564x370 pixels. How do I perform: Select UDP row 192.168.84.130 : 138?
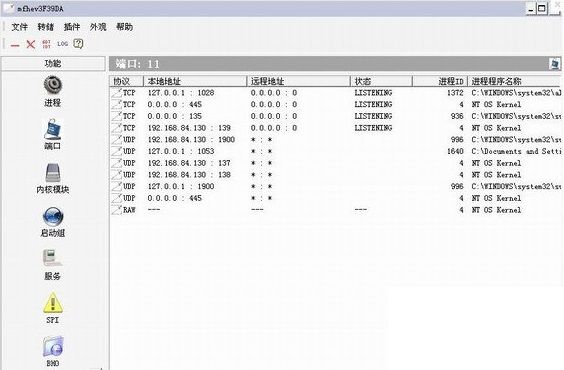(x=336, y=175)
